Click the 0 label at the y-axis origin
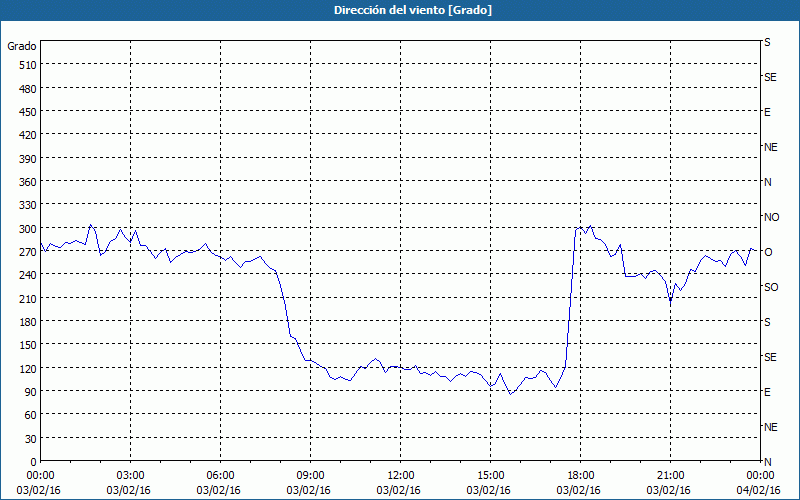Viewport: 800px width, 500px height. pyautogui.click(x=34, y=462)
